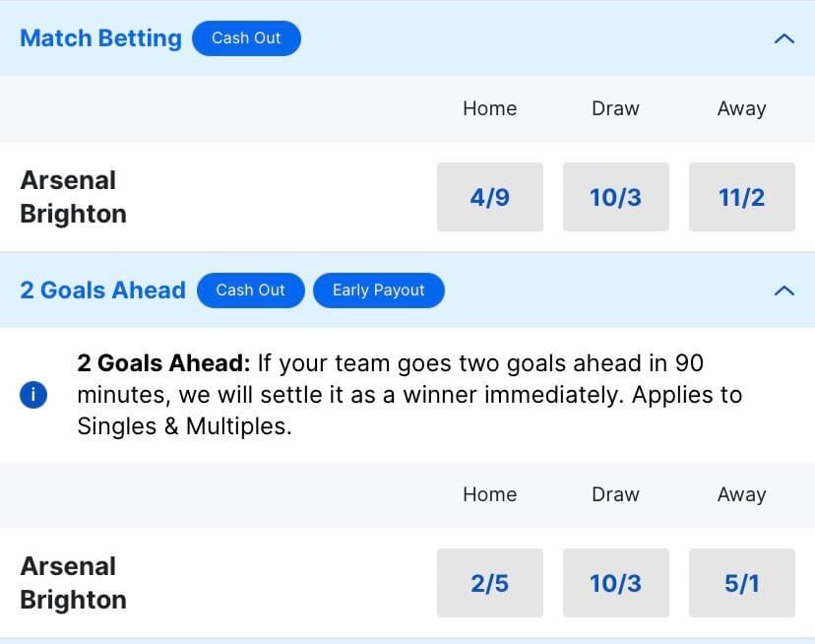815x644 pixels.
Task: Tap the Early Payout badge
Action: 379,290
